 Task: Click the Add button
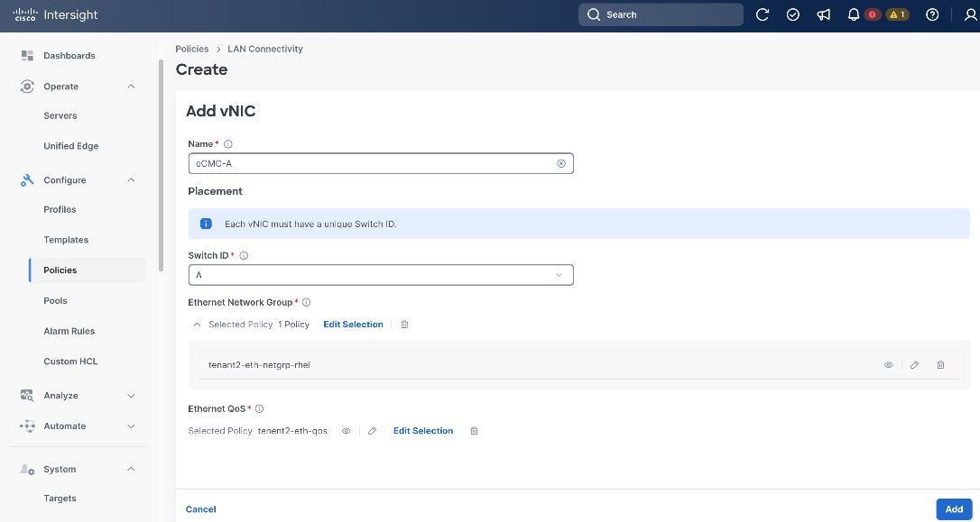954,509
